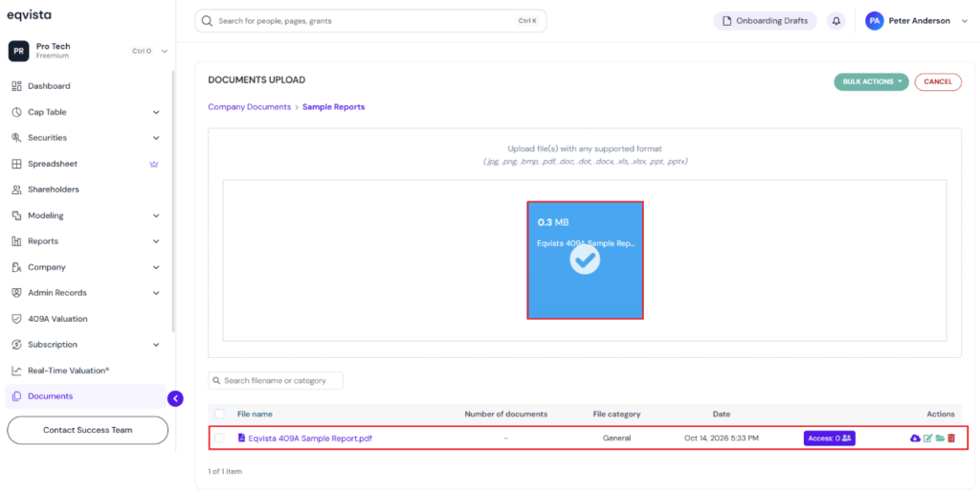Open the Bulk Actions dropdown
The image size is (980, 496).
click(871, 82)
